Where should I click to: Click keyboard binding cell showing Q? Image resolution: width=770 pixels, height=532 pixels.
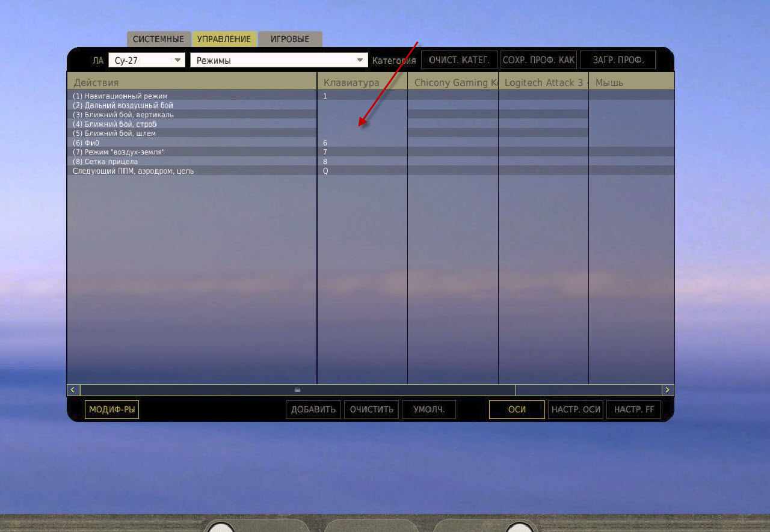362,171
